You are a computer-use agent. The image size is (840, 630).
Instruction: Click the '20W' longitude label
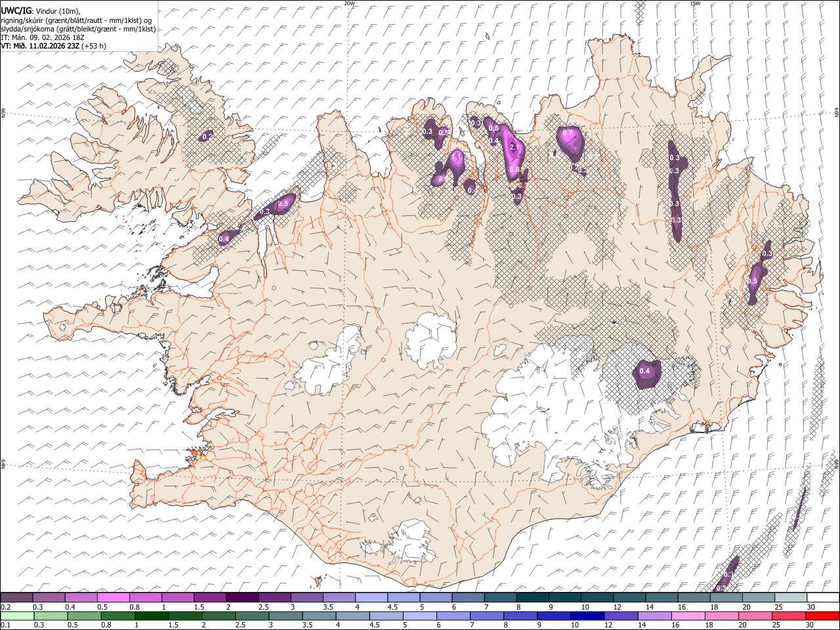click(349, 3)
